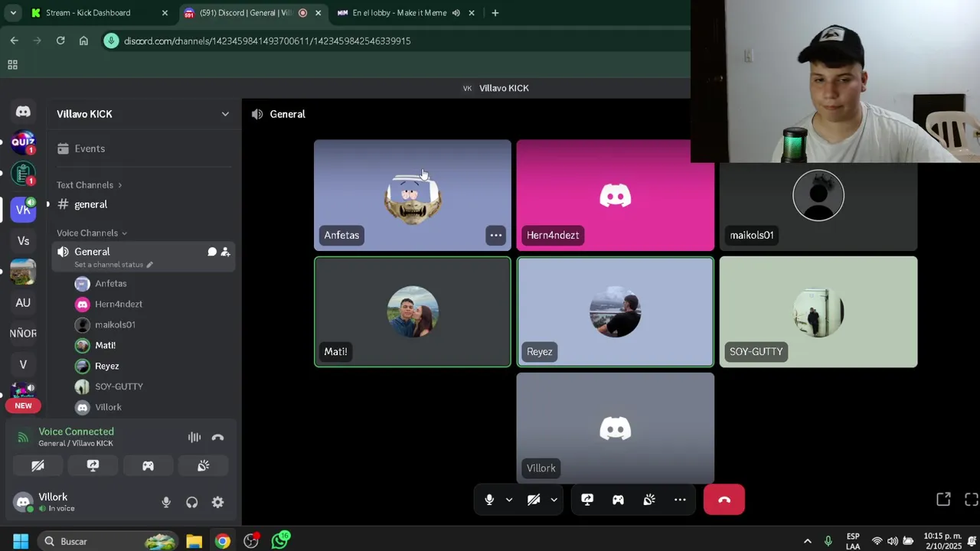
Task: Hang up with red disconnect button
Action: coord(724,500)
